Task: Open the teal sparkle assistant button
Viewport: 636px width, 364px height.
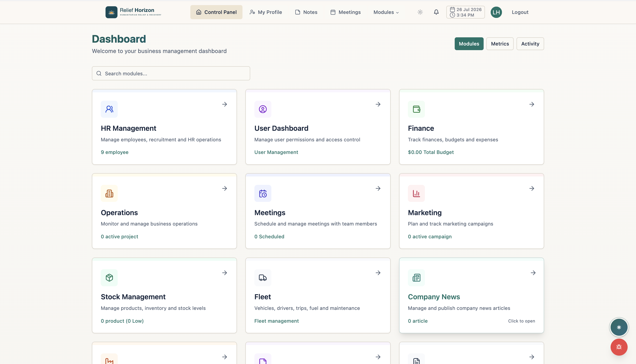Action: pos(619,327)
